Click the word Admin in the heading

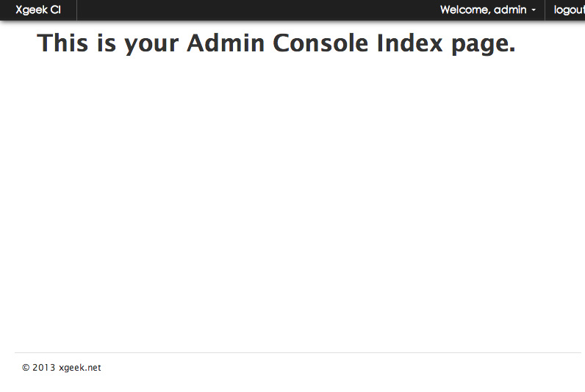(226, 43)
